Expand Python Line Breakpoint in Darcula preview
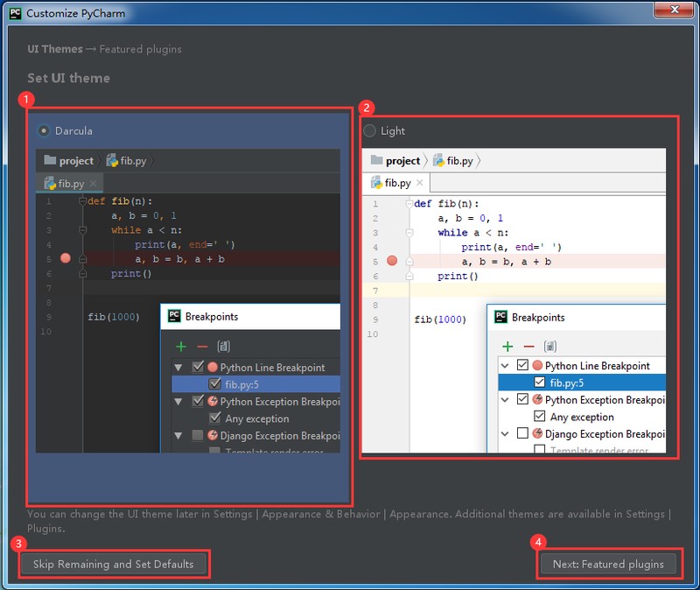 (x=179, y=368)
